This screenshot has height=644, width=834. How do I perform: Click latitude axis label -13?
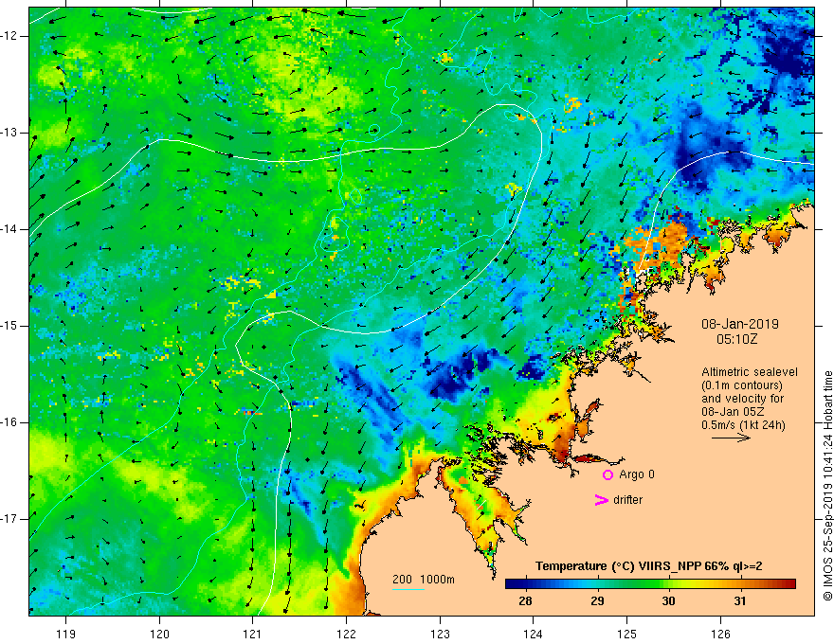tap(10, 133)
